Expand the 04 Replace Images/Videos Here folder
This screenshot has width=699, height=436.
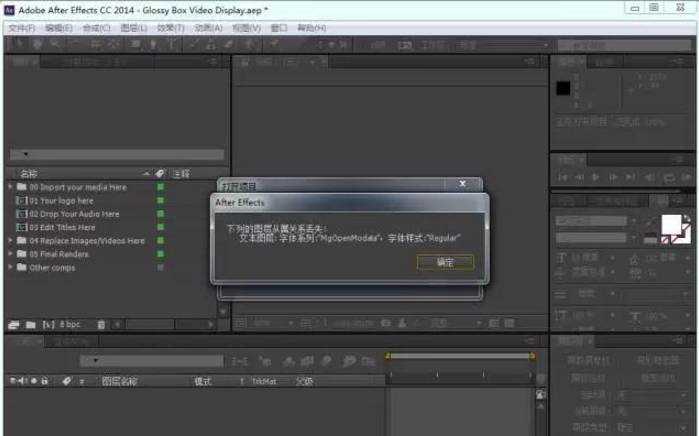(10, 240)
